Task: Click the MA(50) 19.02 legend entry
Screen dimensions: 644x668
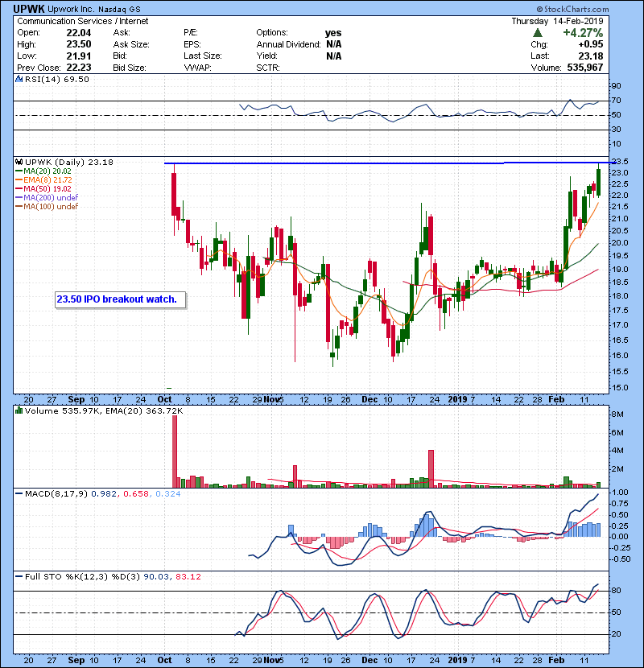Action: tap(43, 189)
